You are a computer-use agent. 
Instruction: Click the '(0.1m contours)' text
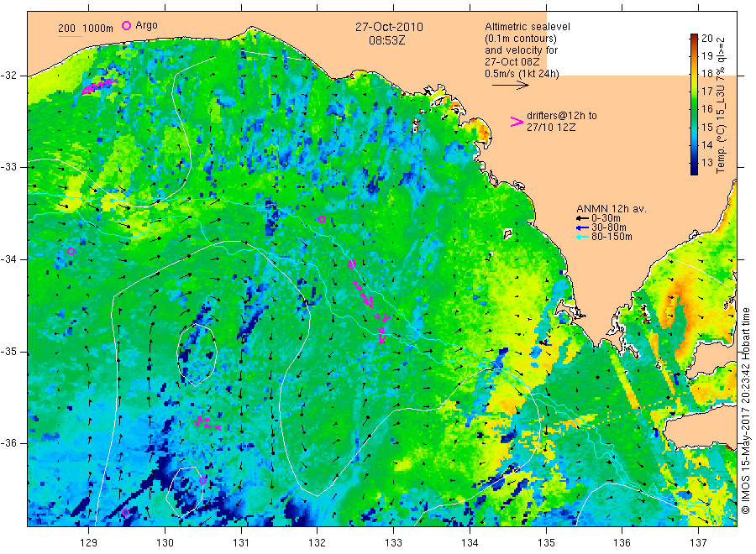[521, 39]
